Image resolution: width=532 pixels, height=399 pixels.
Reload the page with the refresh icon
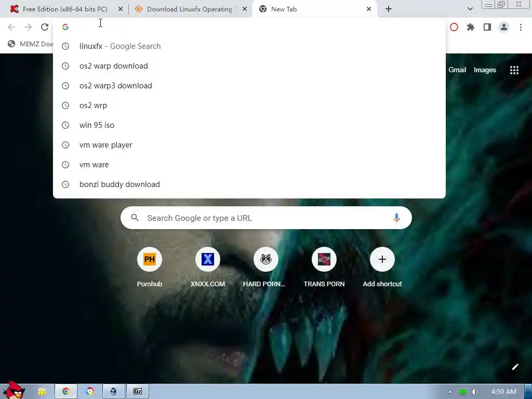pyautogui.click(x=45, y=27)
